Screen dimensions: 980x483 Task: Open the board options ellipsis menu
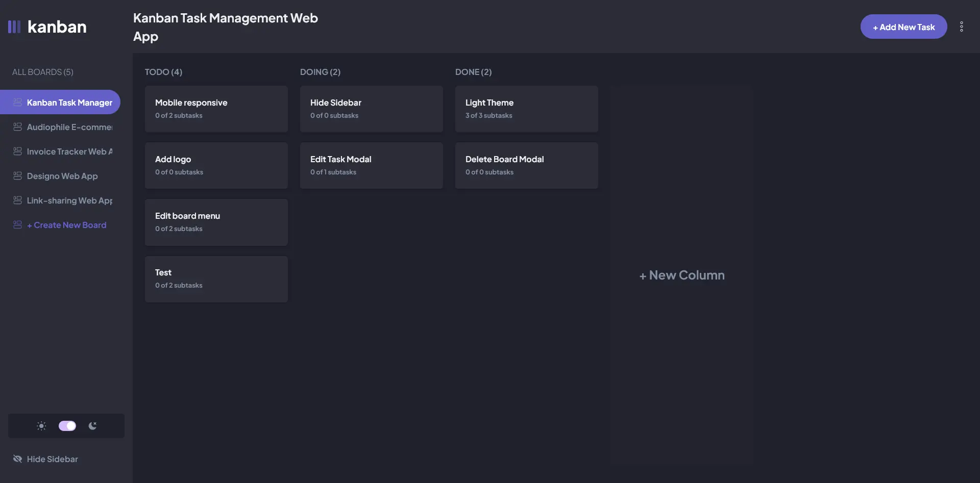point(962,27)
